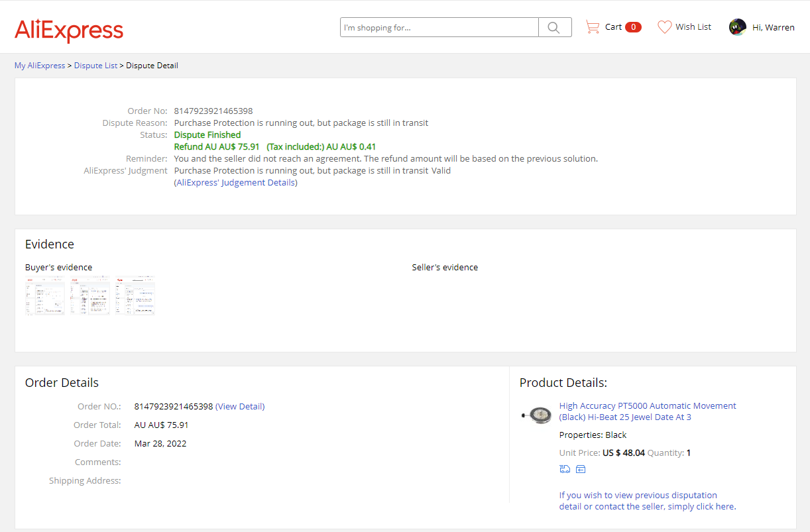
Task: Open the second buyer's evidence thumbnail
Action: point(90,296)
